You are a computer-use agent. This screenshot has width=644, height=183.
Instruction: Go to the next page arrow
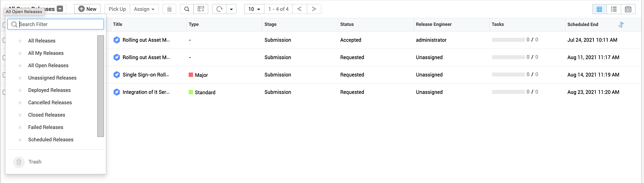pyautogui.click(x=314, y=9)
